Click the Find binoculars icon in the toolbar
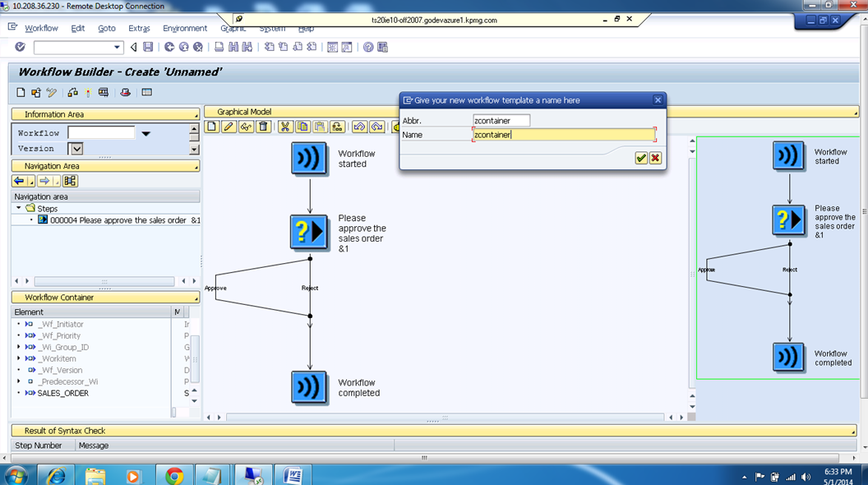The image size is (868, 485). (233, 47)
